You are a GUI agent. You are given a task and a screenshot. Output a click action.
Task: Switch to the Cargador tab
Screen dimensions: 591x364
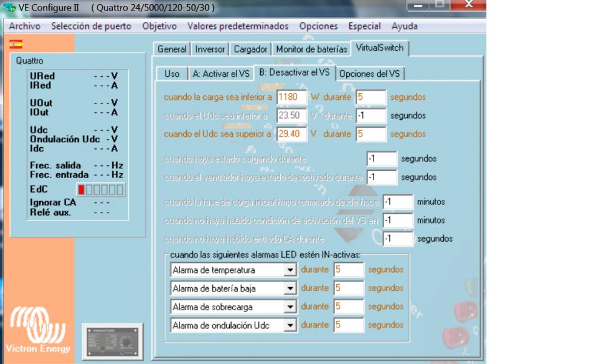click(x=250, y=49)
